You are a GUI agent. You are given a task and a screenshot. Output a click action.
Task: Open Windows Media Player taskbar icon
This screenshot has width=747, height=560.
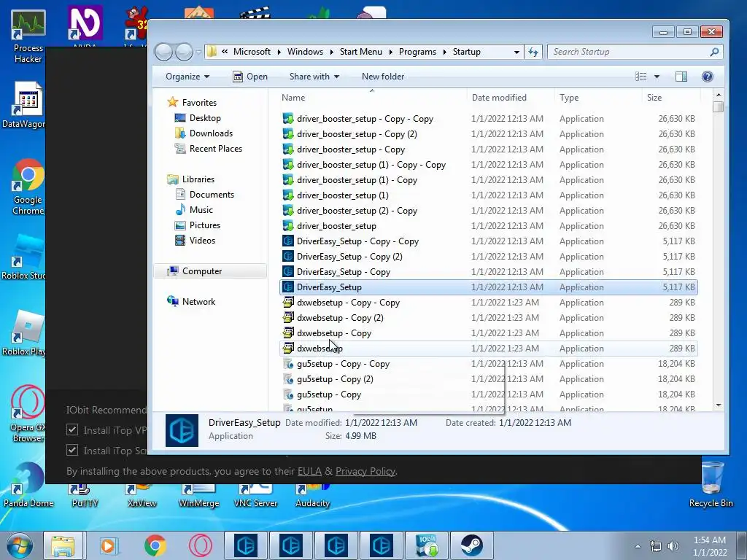[x=108, y=545]
